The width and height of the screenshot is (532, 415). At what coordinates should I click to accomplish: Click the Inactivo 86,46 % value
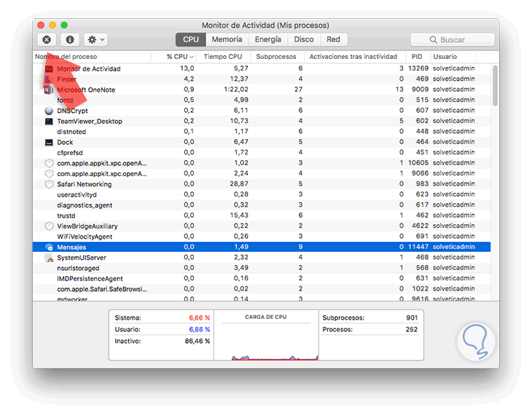197,341
